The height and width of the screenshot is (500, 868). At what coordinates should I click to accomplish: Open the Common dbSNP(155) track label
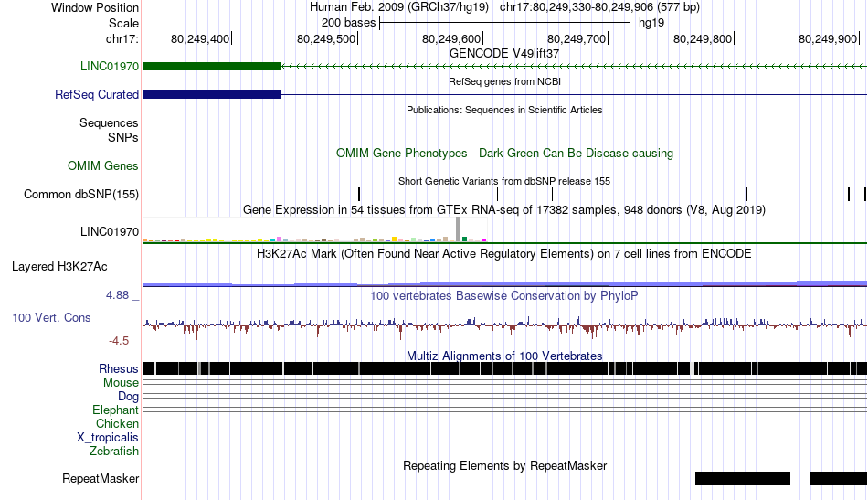click(80, 194)
